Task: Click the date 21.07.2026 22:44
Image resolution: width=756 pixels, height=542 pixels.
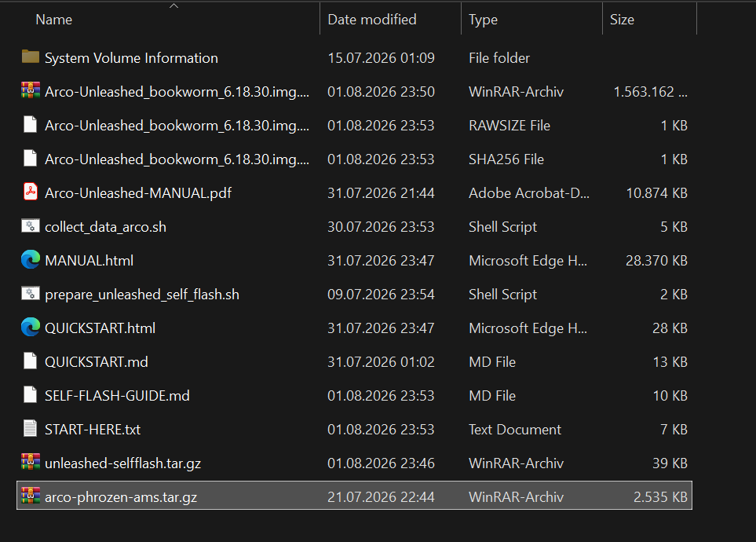Action: [x=381, y=497]
